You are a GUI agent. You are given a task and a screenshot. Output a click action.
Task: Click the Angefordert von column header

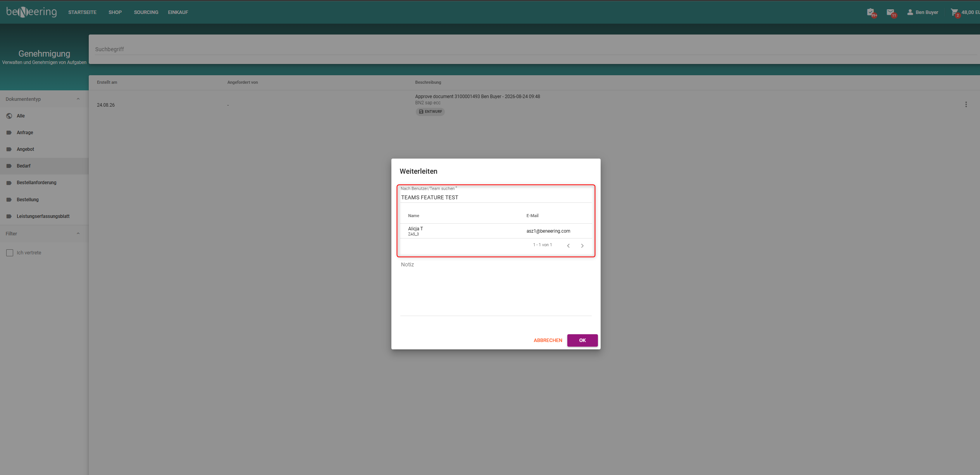(x=243, y=82)
